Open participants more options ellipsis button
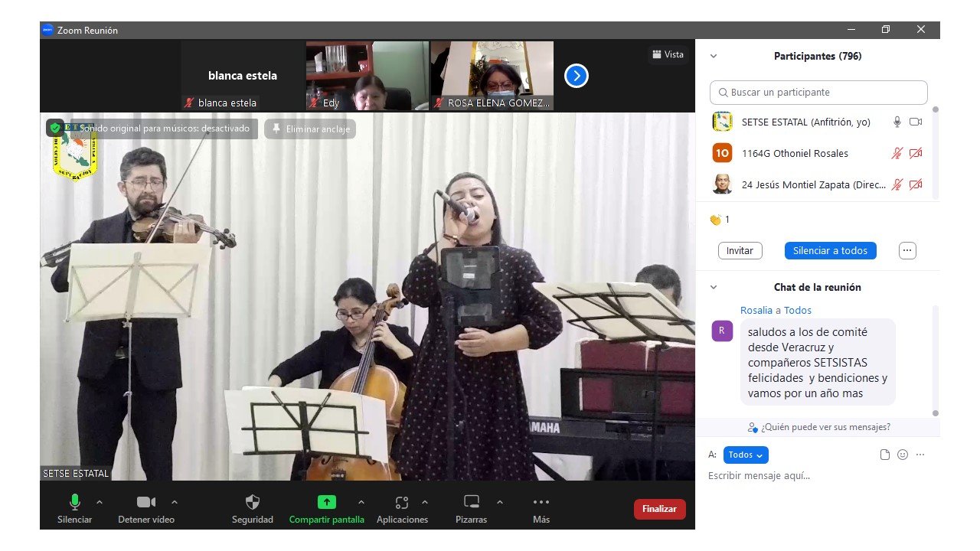 point(907,250)
